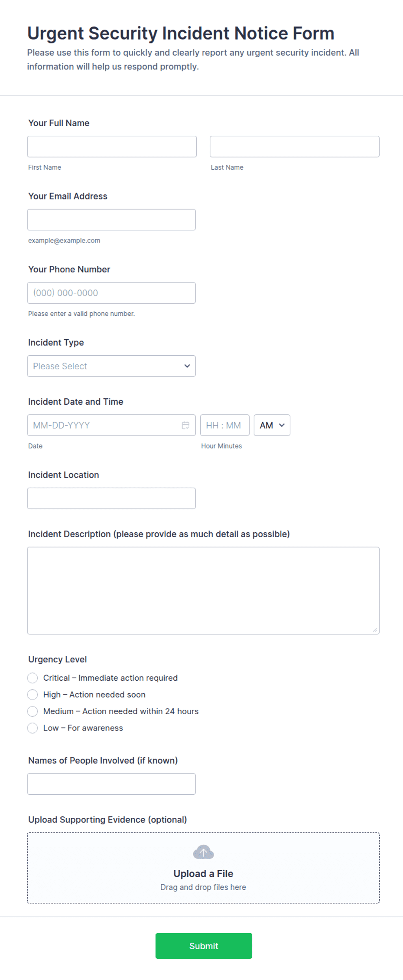
Task: Click the cloud upload icon
Action: (203, 852)
